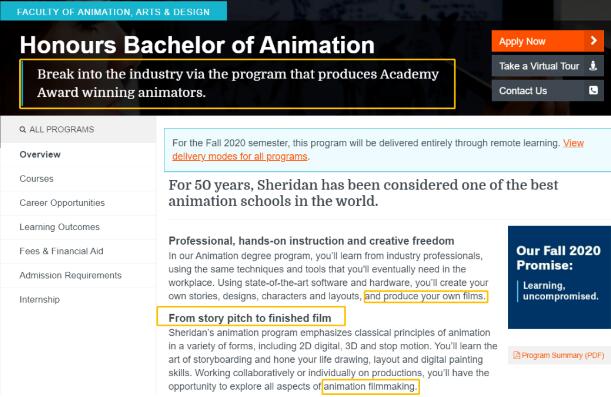This screenshot has height=397, width=611.
Task: Go to the Internship section
Action: point(78,300)
